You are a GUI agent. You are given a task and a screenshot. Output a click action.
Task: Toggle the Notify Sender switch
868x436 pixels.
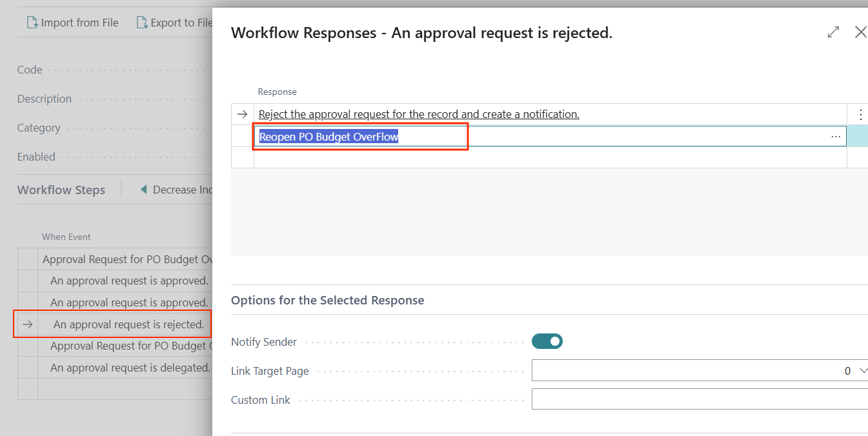[547, 341]
